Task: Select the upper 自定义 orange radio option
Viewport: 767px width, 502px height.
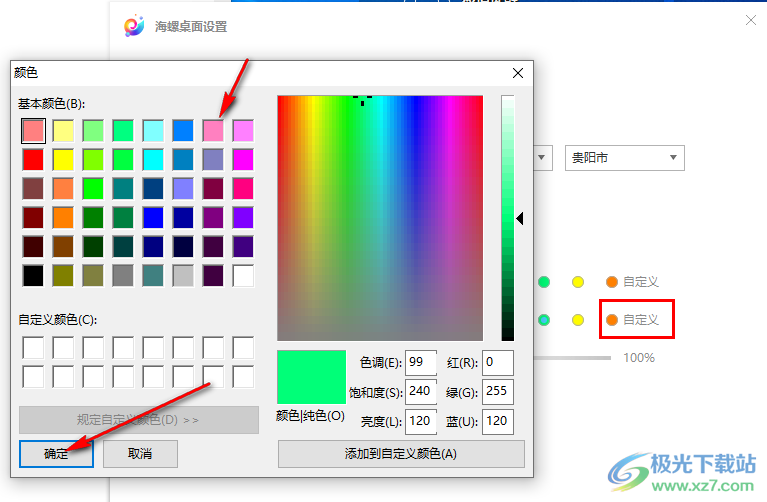Action: 611,282
